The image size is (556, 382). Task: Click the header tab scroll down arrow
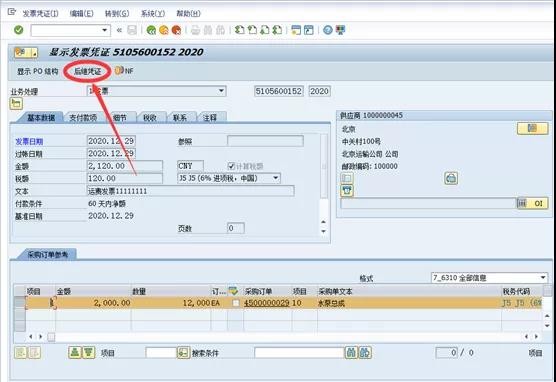pyautogui.click(x=323, y=232)
